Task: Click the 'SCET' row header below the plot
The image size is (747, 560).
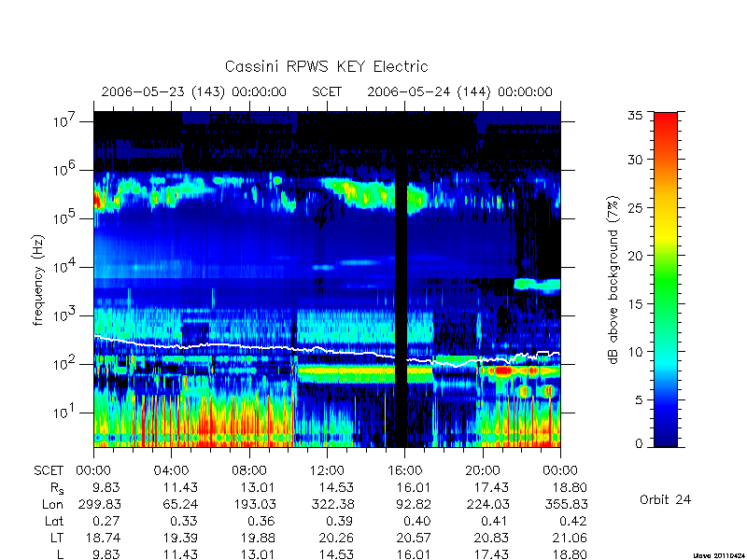Action: tap(49, 470)
